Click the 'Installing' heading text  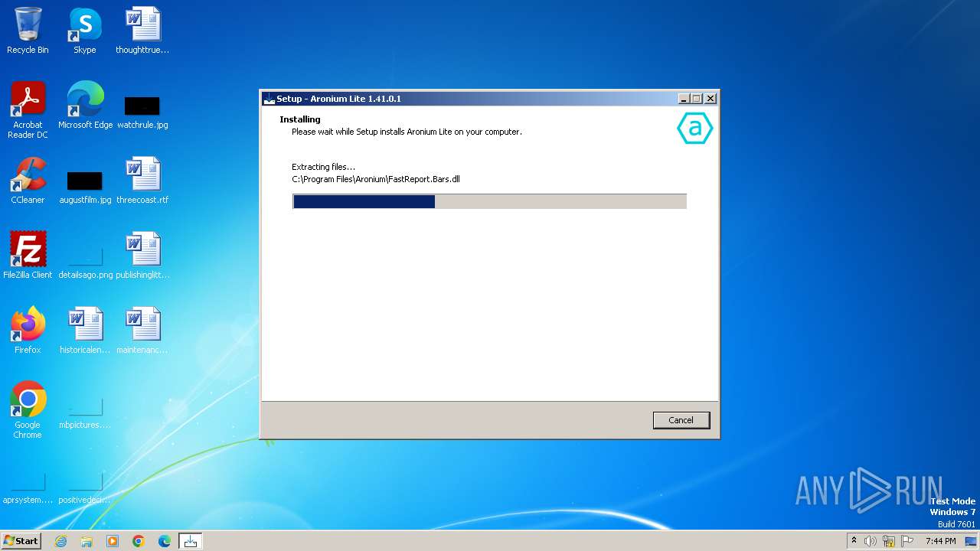tap(300, 119)
